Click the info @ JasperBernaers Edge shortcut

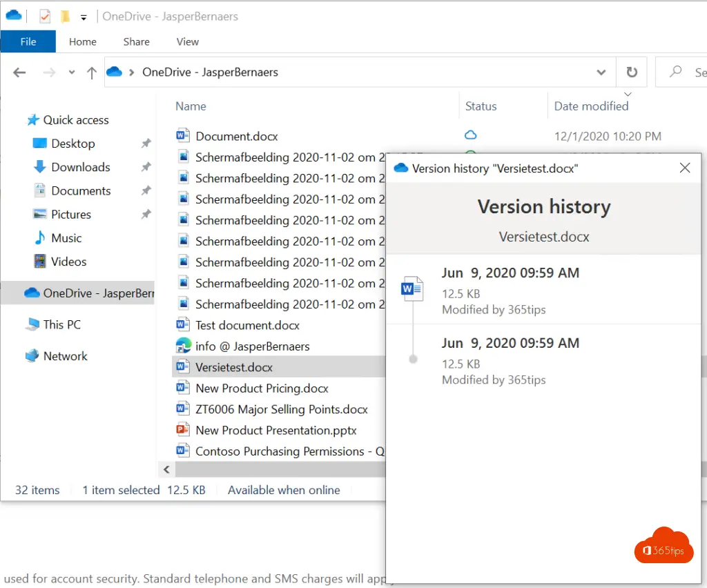coord(252,346)
